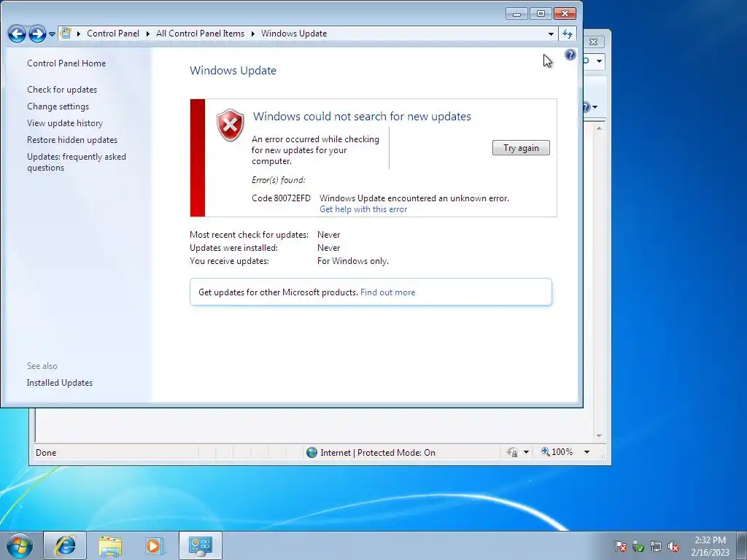The width and height of the screenshot is (747, 560).
Task: Click Internet | Protected Mode: On status
Action: [378, 452]
